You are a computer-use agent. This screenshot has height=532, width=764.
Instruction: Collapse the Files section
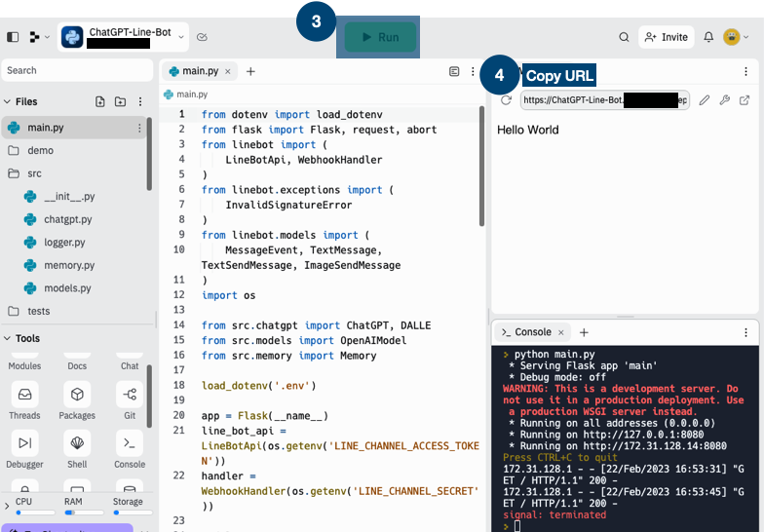pyautogui.click(x=8, y=101)
